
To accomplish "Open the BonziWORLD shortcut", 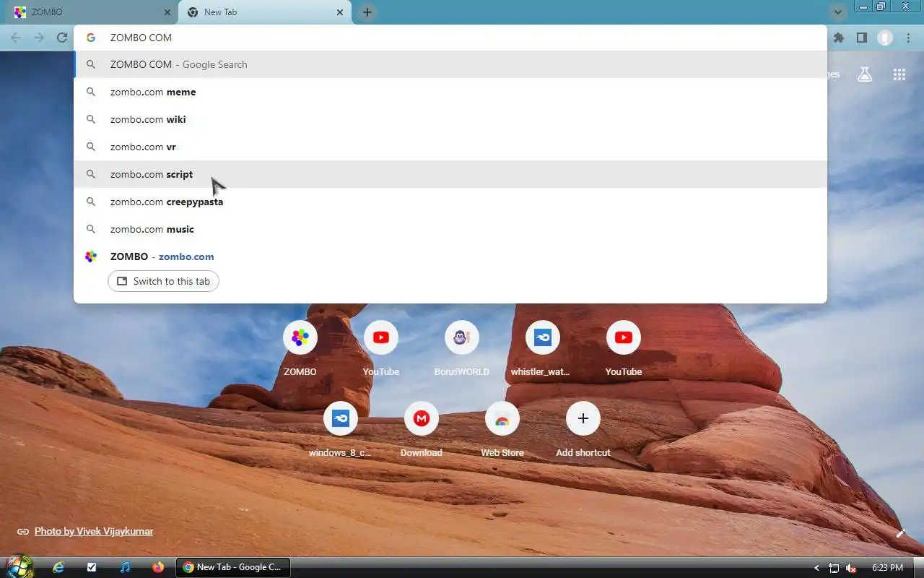I will 462,349.
